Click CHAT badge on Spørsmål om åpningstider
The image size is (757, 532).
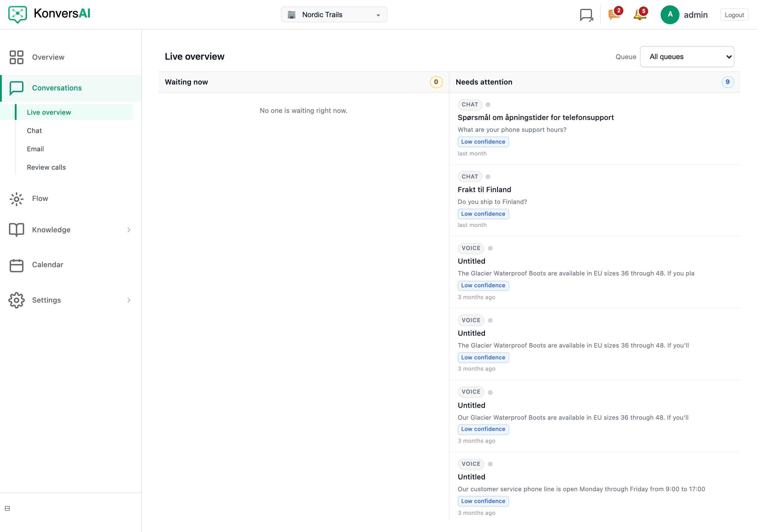click(470, 105)
